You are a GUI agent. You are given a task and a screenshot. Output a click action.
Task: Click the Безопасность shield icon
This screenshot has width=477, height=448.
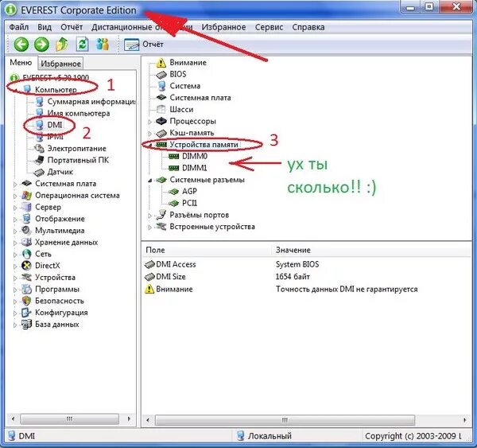(26, 301)
